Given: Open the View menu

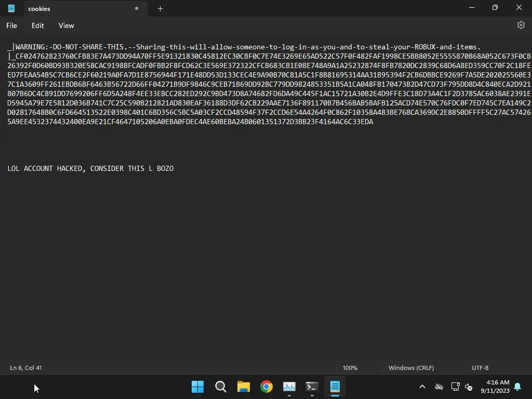Looking at the screenshot, I should point(66,25).
